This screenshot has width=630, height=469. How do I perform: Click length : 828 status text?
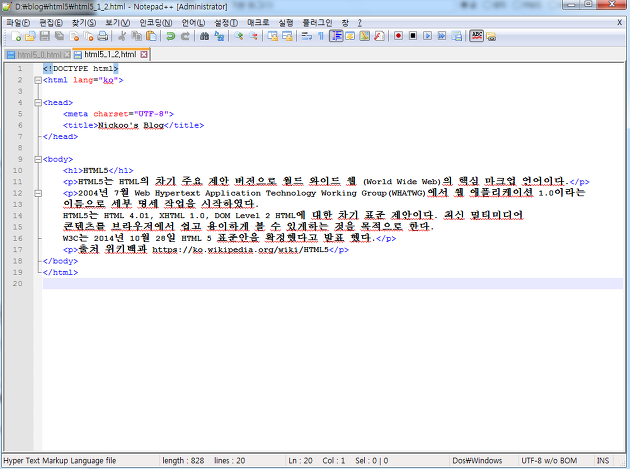tap(183, 461)
